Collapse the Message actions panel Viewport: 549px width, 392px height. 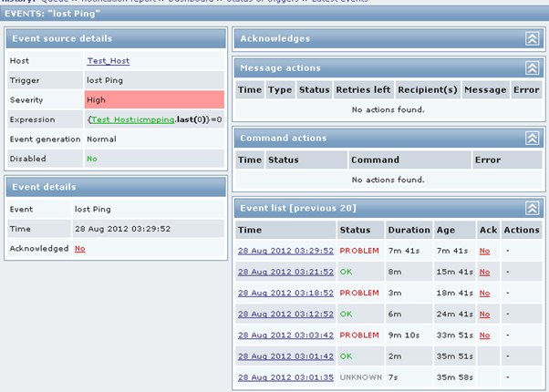(x=532, y=68)
